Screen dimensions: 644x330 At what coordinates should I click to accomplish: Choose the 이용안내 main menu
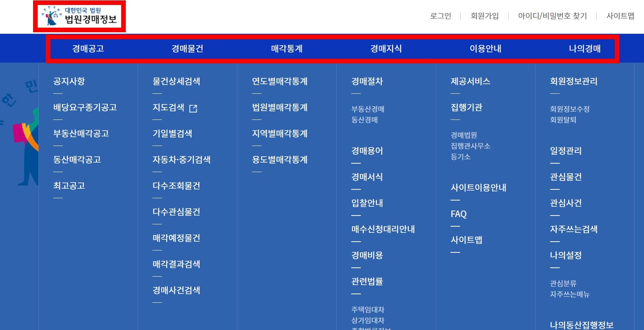[x=486, y=48]
